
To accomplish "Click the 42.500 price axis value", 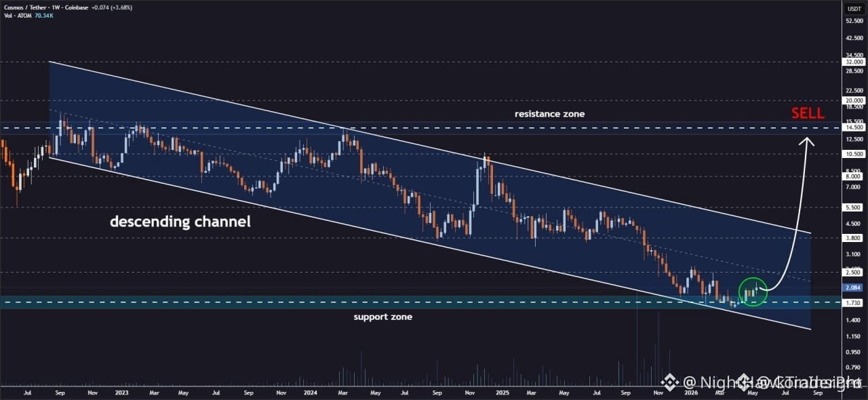I will tap(854, 39).
